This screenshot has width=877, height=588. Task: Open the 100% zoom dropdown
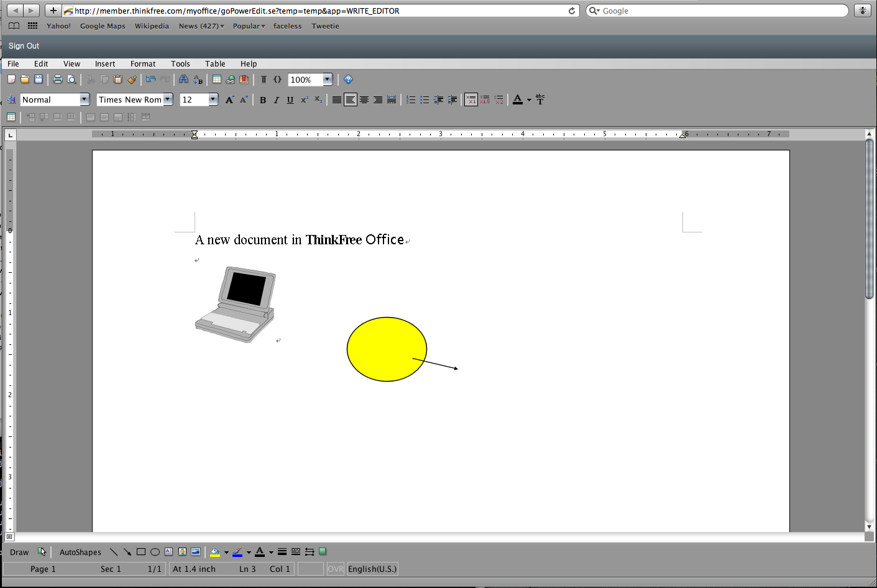[x=328, y=80]
